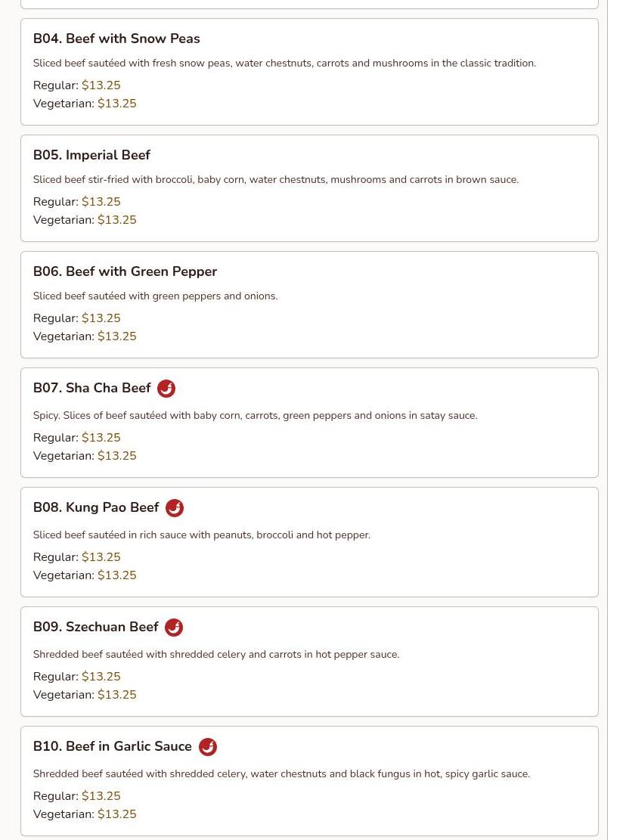Click the Vegetarian price under Sha Cha Beef
Image resolution: width=623 pixels, height=840 pixels.
[116, 456]
